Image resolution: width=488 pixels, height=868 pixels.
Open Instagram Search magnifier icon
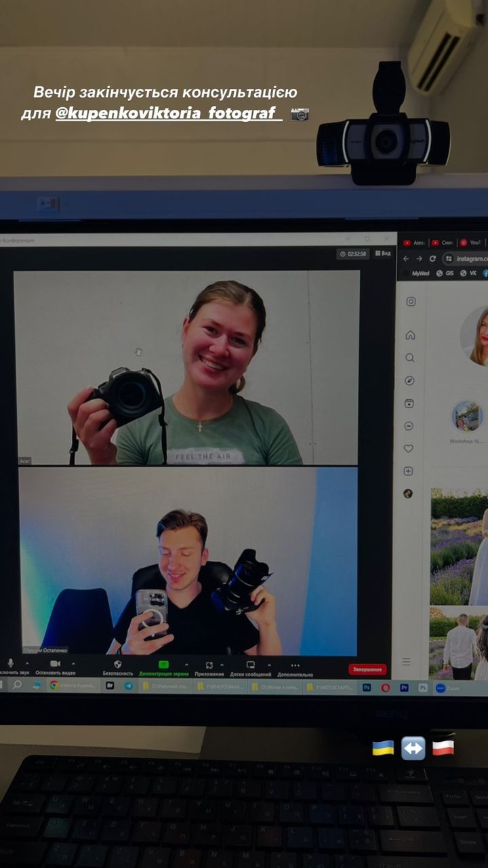pos(410,357)
